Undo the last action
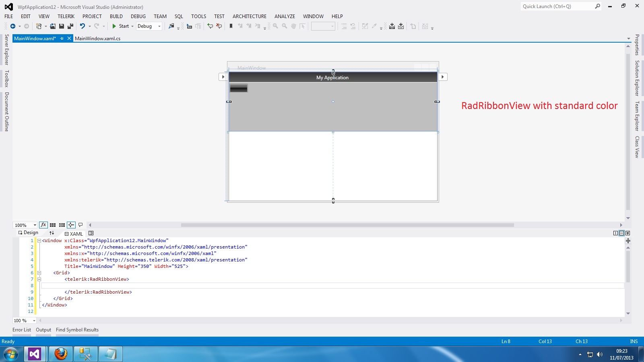Viewport: 644px width, 362px height. (82, 26)
